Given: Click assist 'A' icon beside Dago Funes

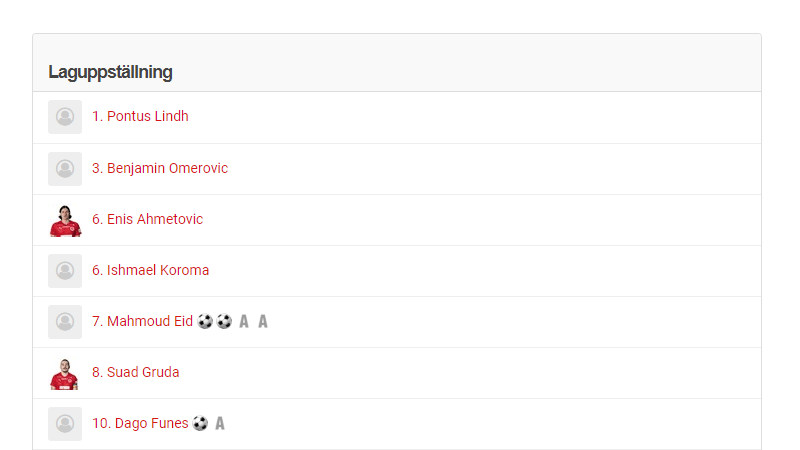Looking at the screenshot, I should [x=220, y=424].
